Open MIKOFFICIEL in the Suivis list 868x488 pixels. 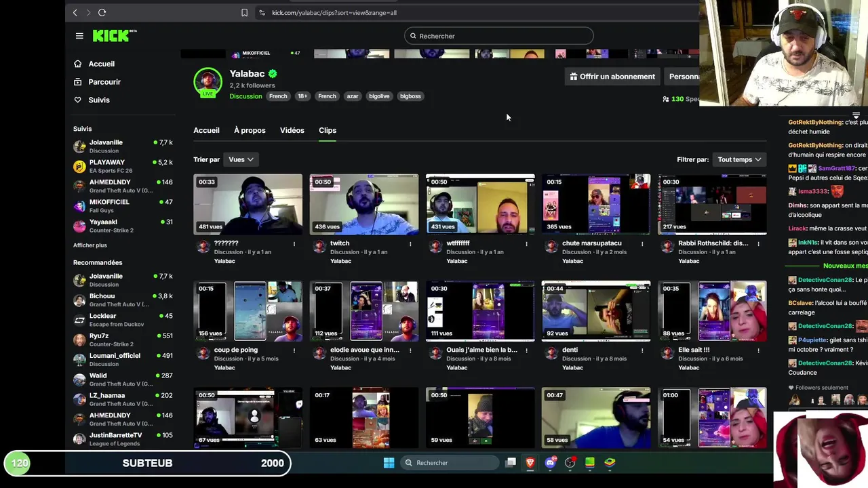click(123, 206)
